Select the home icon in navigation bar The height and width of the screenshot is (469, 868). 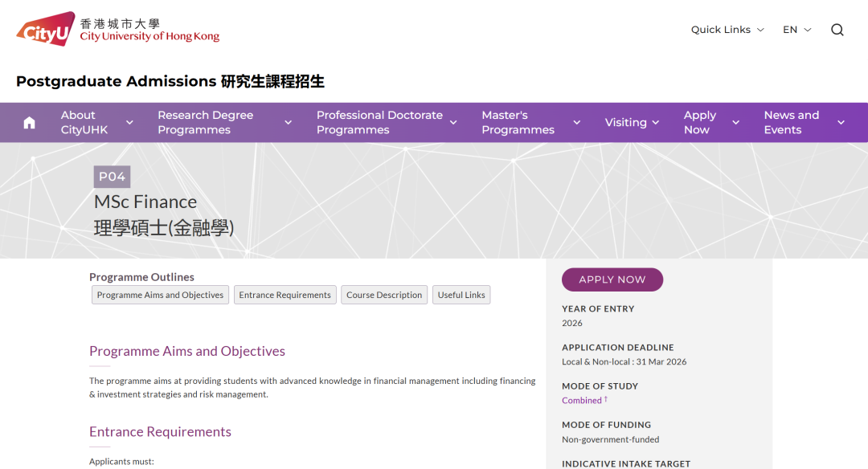(29, 122)
